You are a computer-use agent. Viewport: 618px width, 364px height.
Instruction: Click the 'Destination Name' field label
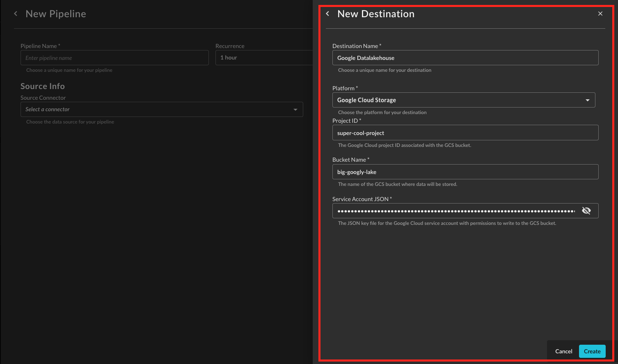point(357,46)
